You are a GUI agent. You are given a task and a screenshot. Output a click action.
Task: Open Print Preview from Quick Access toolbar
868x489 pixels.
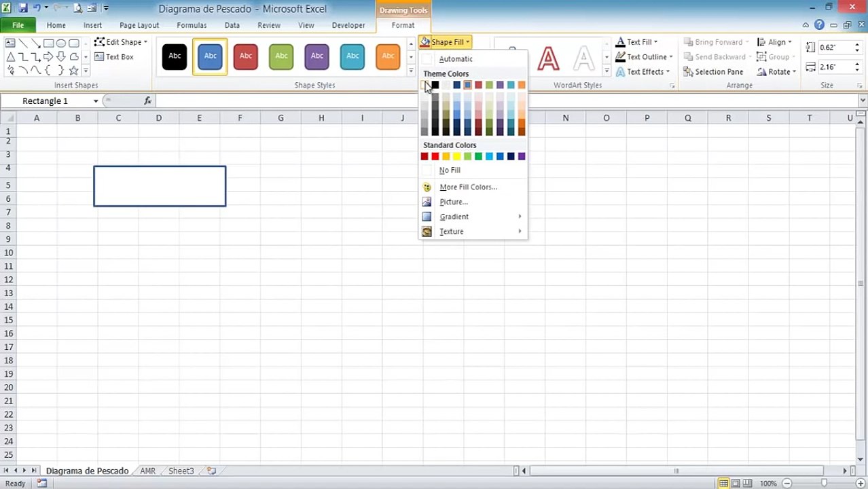pyautogui.click(x=77, y=9)
